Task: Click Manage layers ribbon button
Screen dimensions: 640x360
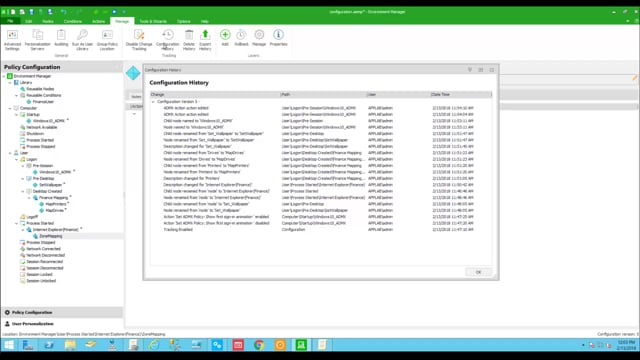Action: click(259, 38)
